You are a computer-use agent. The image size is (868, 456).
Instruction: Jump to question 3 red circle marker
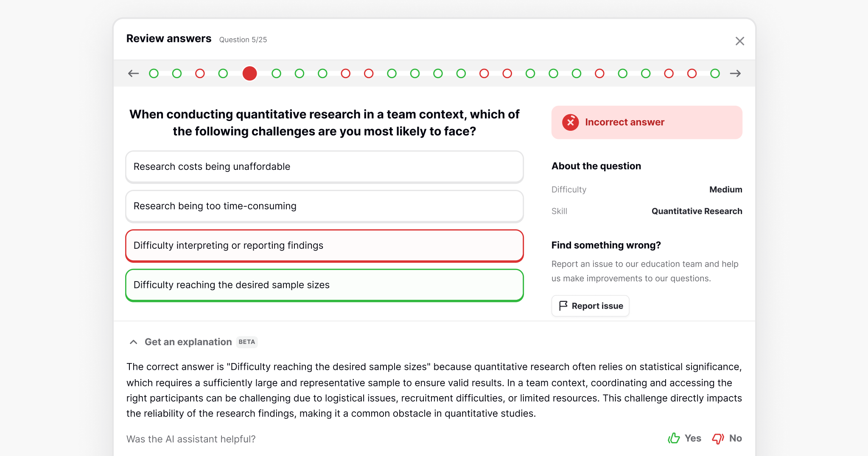pos(200,73)
